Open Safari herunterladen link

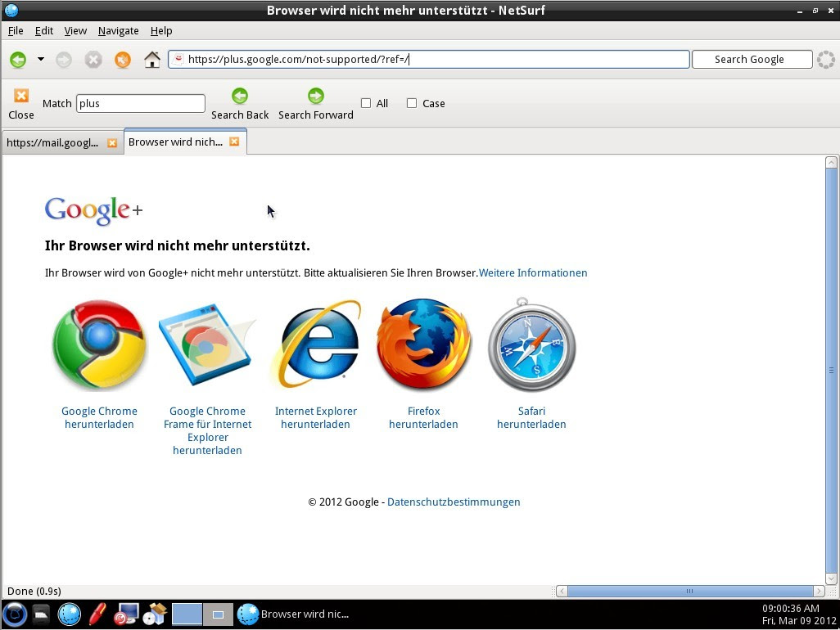pyautogui.click(x=531, y=417)
